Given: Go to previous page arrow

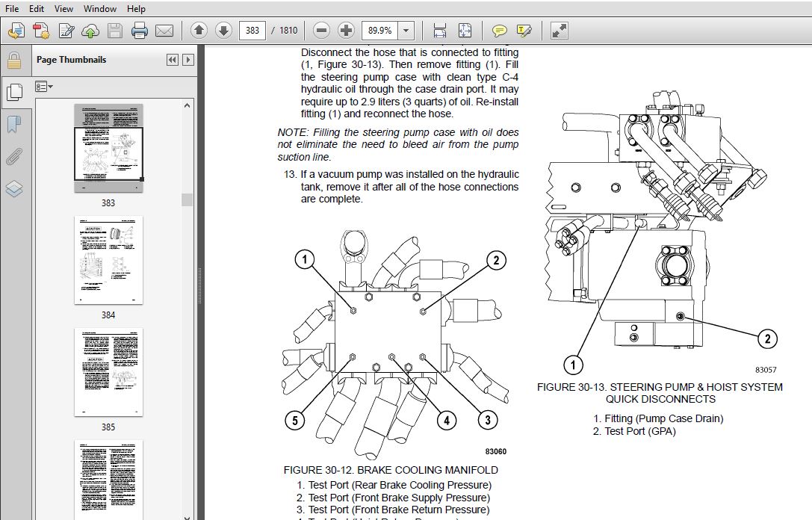Looking at the screenshot, I should tap(199, 31).
